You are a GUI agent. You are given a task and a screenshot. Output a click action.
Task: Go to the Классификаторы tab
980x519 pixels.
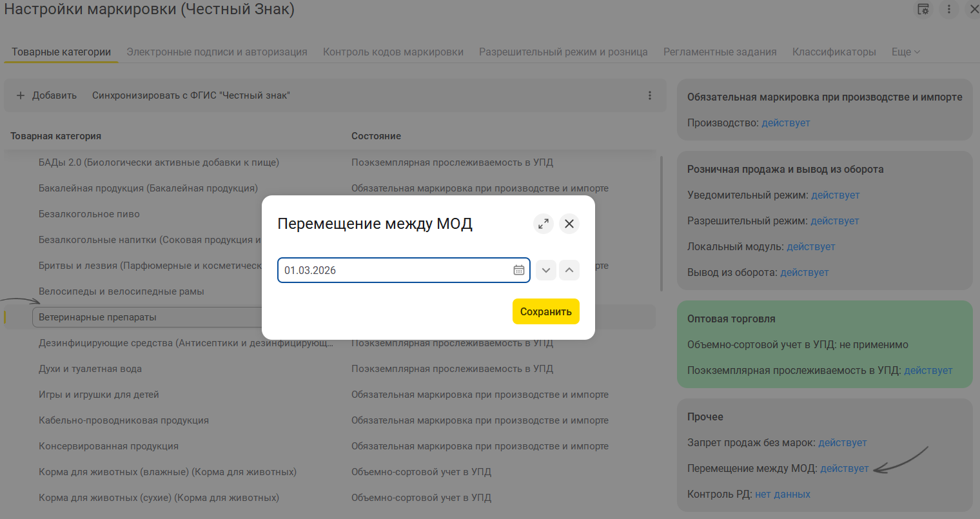[x=834, y=52]
